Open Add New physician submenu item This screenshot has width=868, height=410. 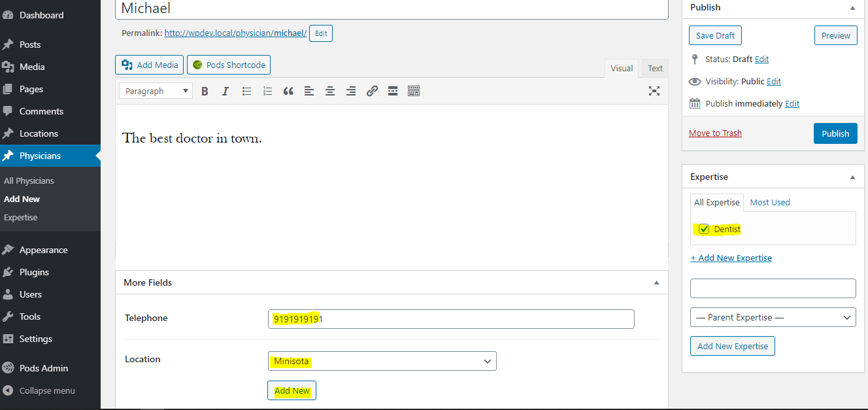22,199
